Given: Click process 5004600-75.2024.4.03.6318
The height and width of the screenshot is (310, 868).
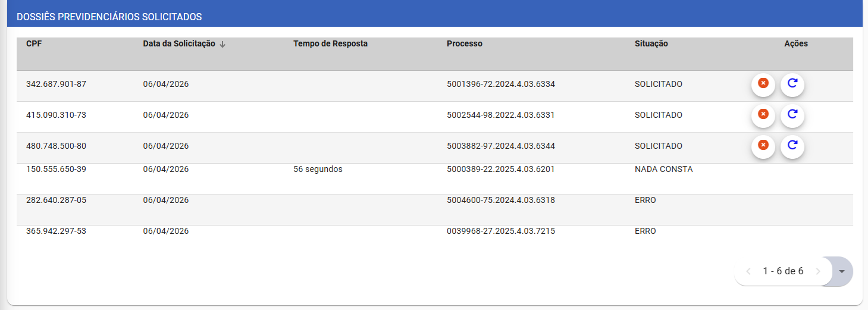Looking at the screenshot, I should point(501,200).
